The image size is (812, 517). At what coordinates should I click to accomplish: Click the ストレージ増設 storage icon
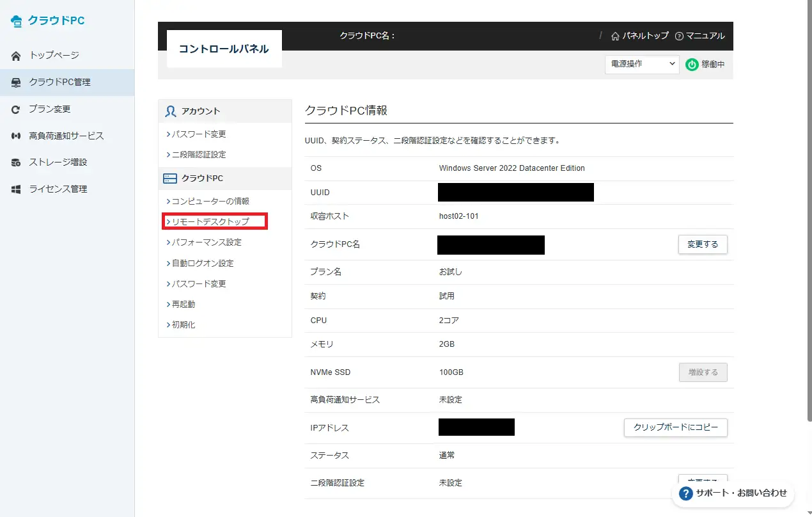17,163
